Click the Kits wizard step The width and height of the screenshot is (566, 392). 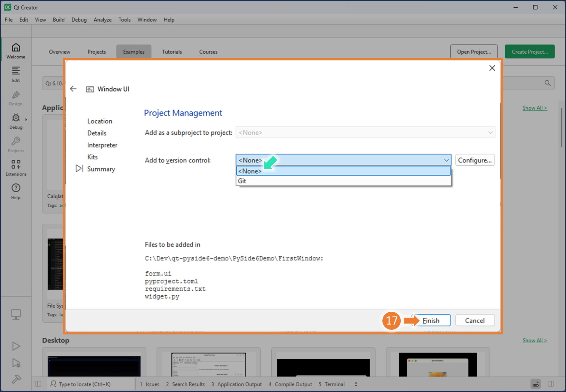click(x=92, y=157)
